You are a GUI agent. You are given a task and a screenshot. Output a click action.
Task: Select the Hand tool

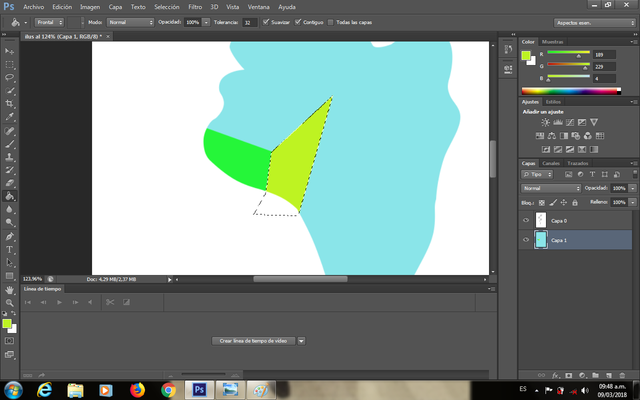point(10,289)
